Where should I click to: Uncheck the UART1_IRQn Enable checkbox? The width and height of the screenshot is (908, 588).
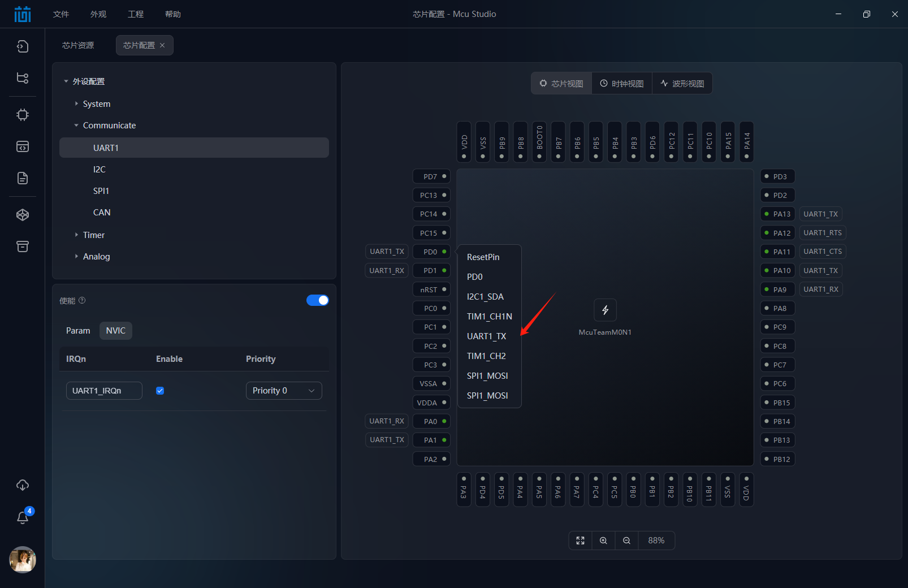point(160,390)
